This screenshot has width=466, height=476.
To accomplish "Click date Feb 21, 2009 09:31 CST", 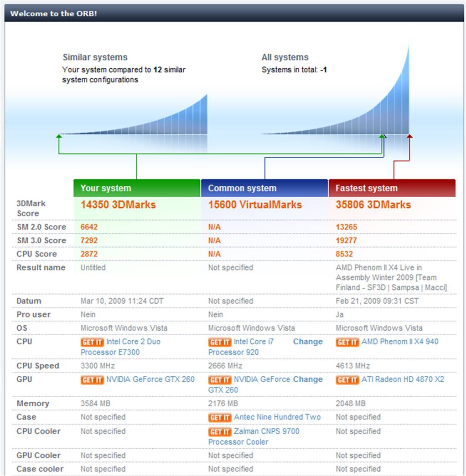I will coord(377,301).
